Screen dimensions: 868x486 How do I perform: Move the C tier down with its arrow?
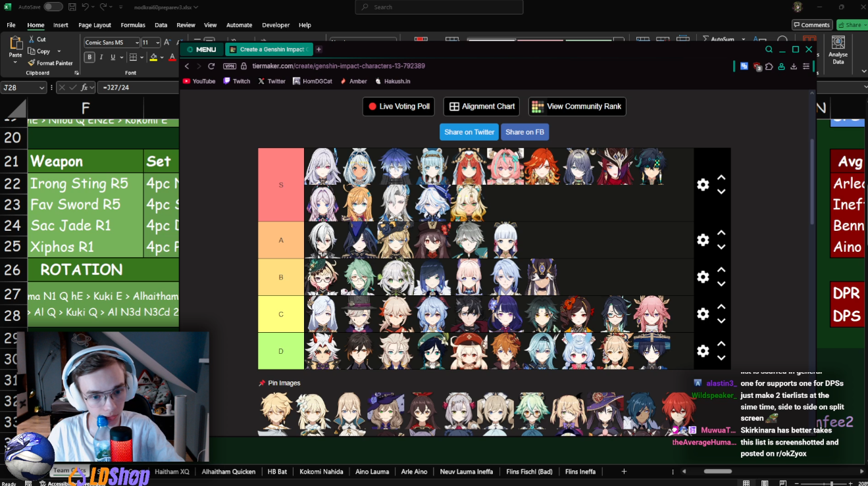tap(721, 321)
